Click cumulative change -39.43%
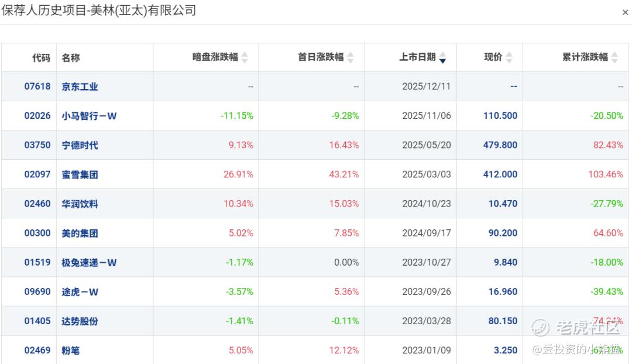Image resolution: width=632 pixels, height=364 pixels. click(607, 292)
